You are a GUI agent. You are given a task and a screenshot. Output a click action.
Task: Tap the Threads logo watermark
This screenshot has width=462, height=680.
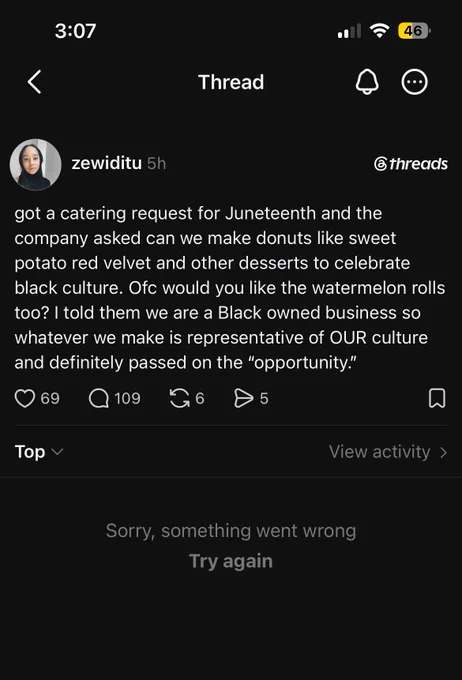point(410,164)
